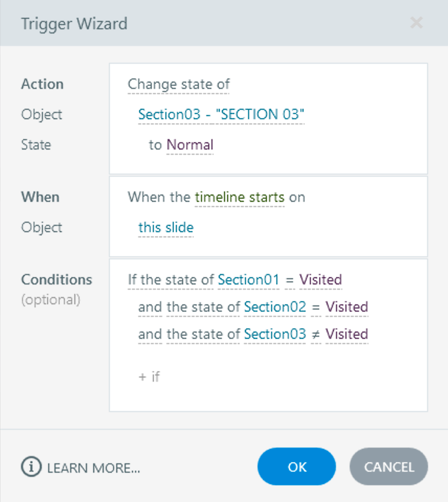Viewport: 448px width, 502px height.
Task: Open the LEARN MORE... link
Action: 93,467
